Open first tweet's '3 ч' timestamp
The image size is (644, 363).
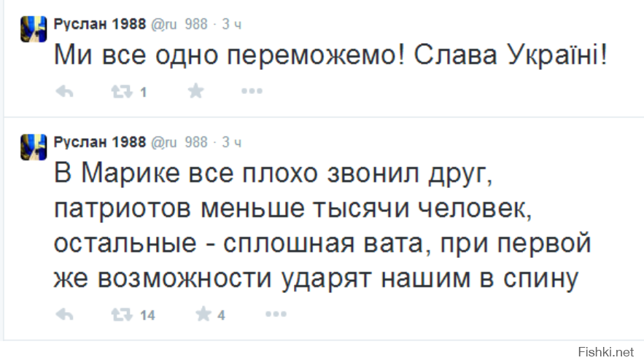[x=232, y=25]
